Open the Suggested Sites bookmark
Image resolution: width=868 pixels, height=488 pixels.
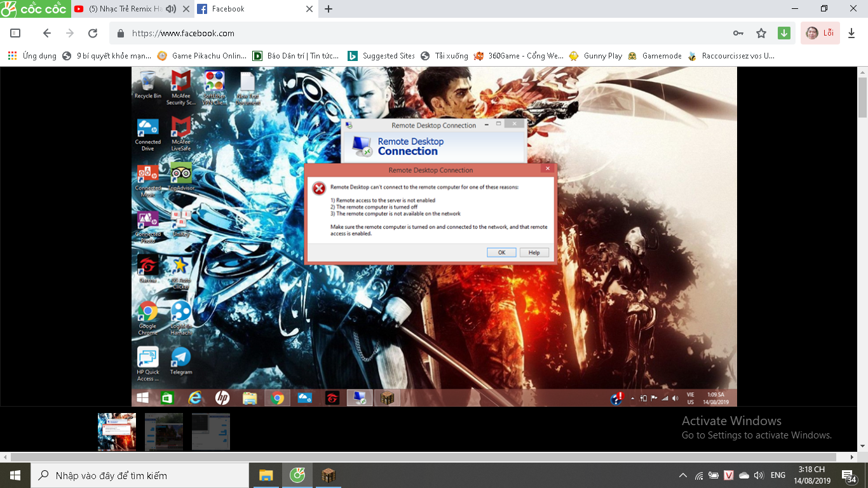381,56
